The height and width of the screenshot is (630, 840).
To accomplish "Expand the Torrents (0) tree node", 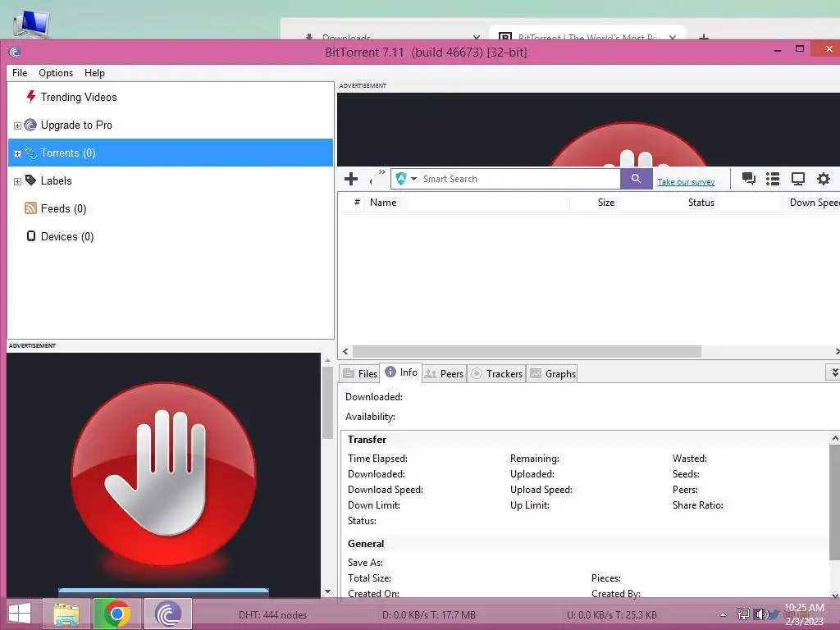I will tap(17, 153).
